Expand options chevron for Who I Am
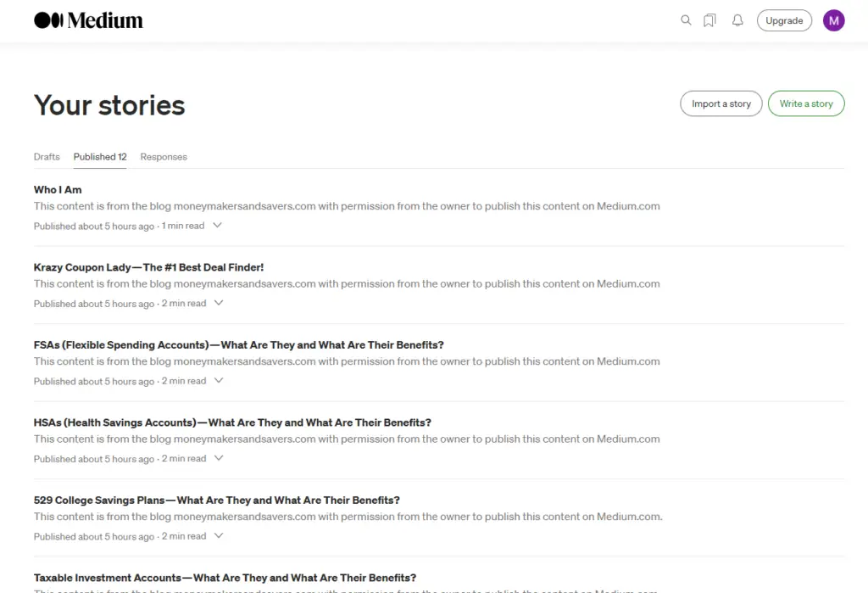This screenshot has width=868, height=593. (x=218, y=226)
